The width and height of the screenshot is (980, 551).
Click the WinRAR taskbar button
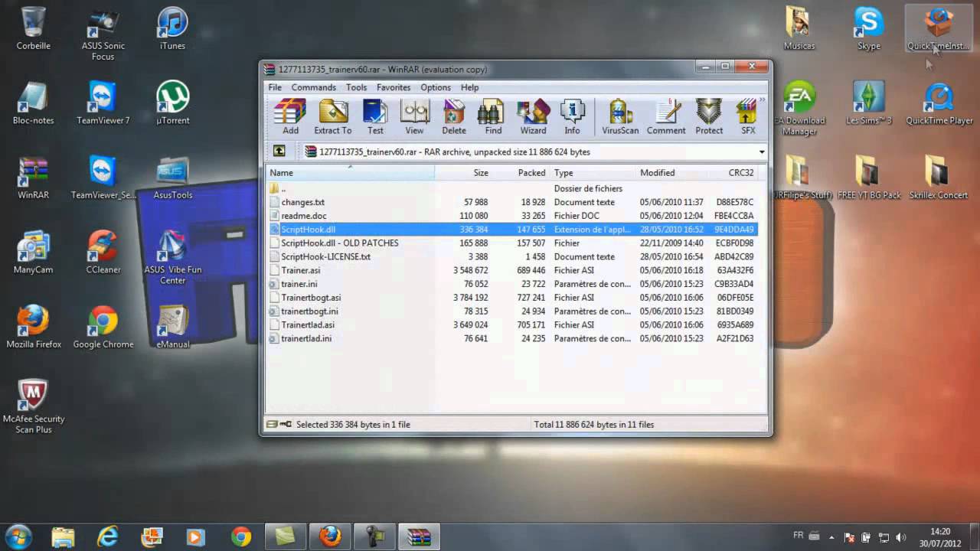[x=419, y=536]
